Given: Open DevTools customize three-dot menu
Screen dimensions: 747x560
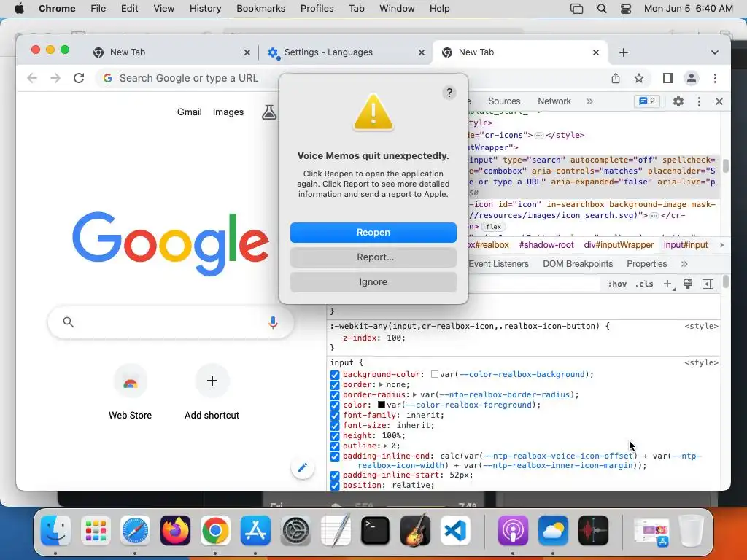Looking at the screenshot, I should pos(699,101).
